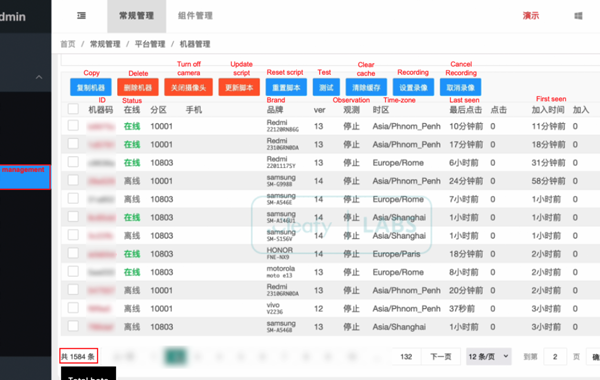Check the Redmi 22120RN86G row checkbox
600x380 pixels.
pos(73,126)
